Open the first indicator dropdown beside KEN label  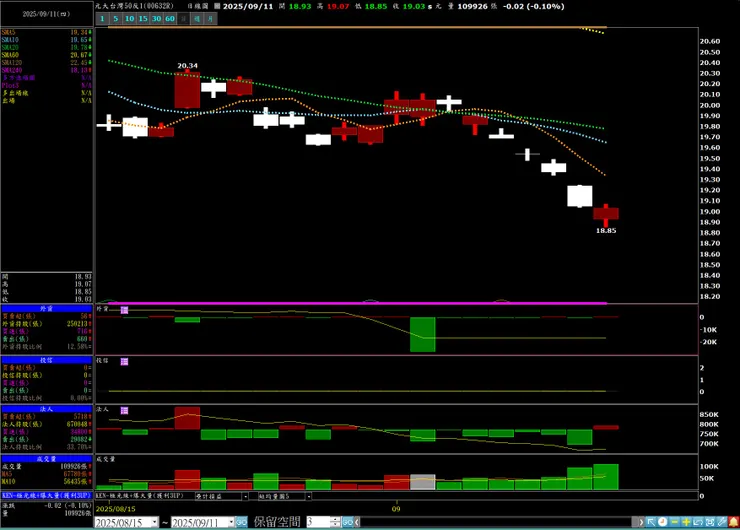coord(245,496)
